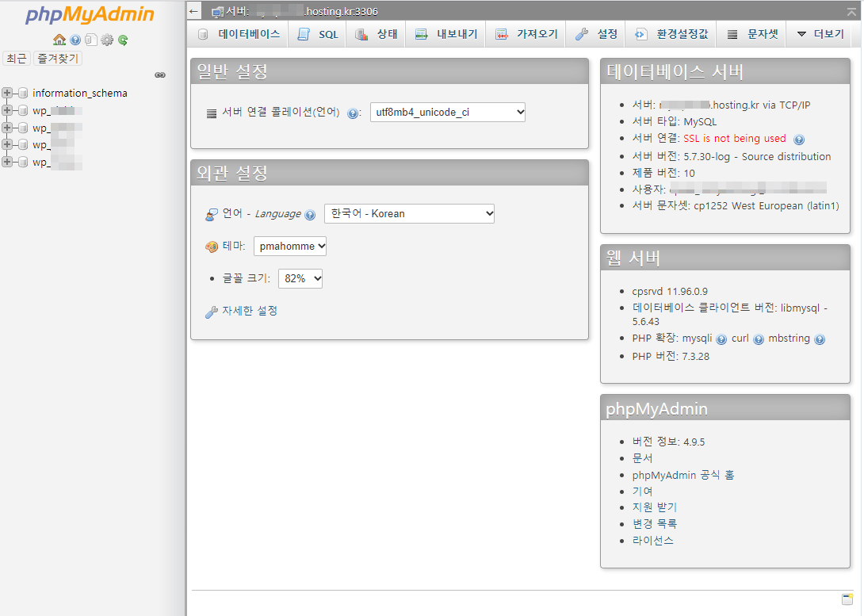
Task: Click the link chain icon in sidebar
Action: 160,75
